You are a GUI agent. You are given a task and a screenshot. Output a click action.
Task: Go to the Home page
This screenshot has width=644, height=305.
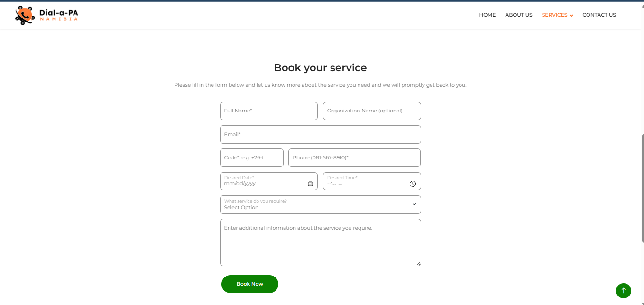point(487,15)
